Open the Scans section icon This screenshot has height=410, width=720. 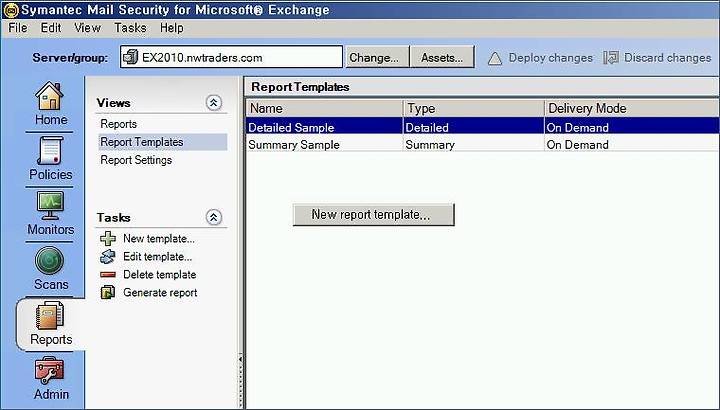pyautogui.click(x=50, y=260)
